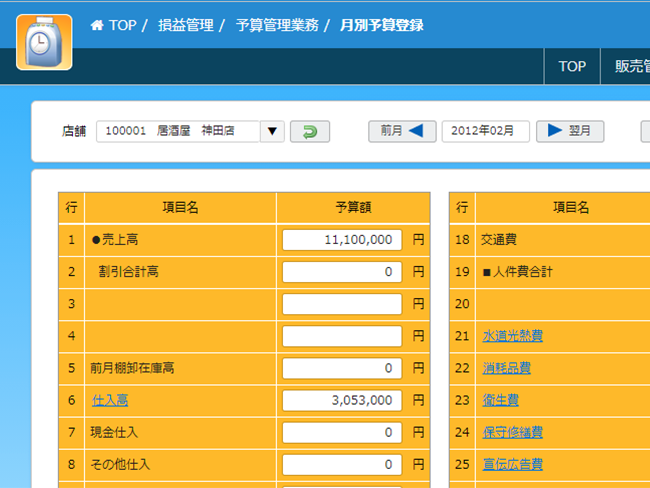Image resolution: width=650 pixels, height=488 pixels.
Task: Select the store name combo box
Action: [x=178, y=131]
